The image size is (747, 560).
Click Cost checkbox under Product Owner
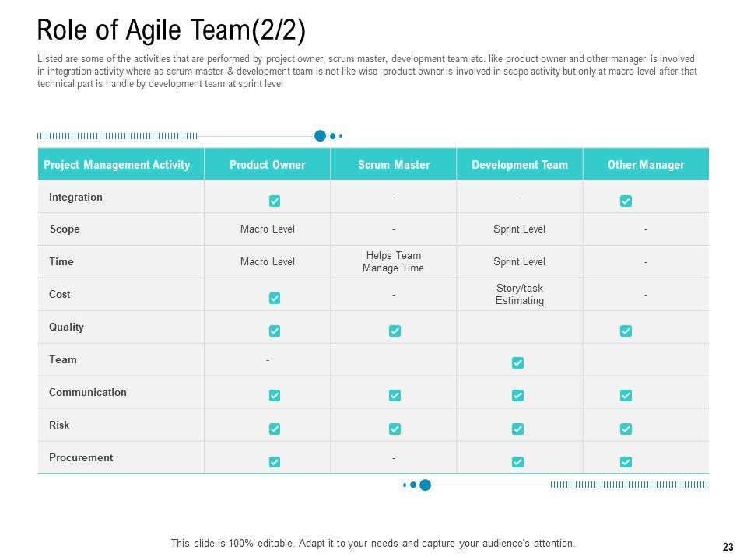point(275,299)
